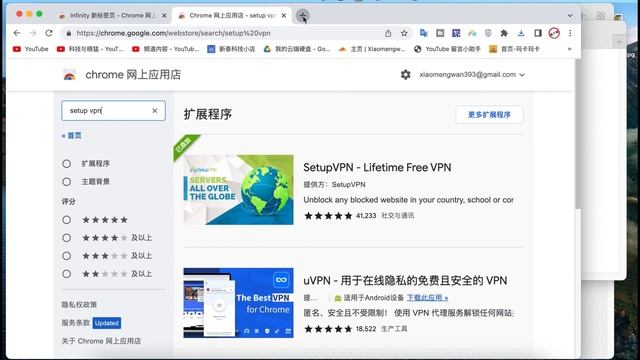The width and height of the screenshot is (640, 360).
Task: Click SetupVPN's 41,233 ratings count
Action: coord(366,216)
